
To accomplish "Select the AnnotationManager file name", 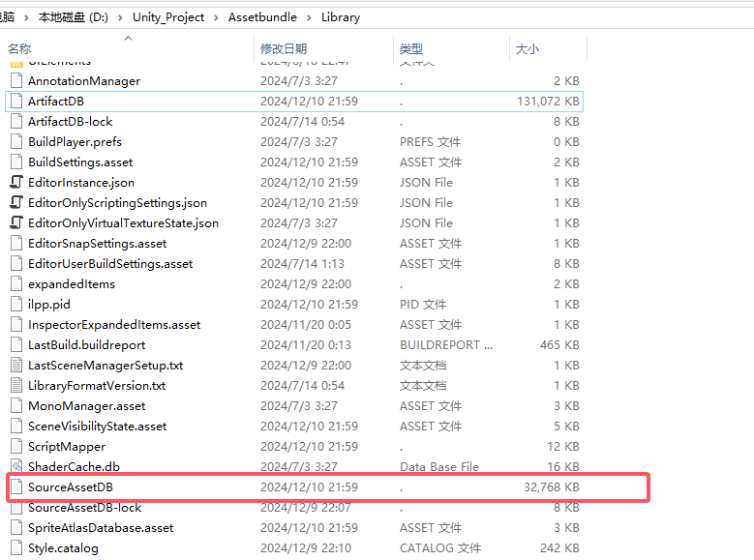I will 84,80.
